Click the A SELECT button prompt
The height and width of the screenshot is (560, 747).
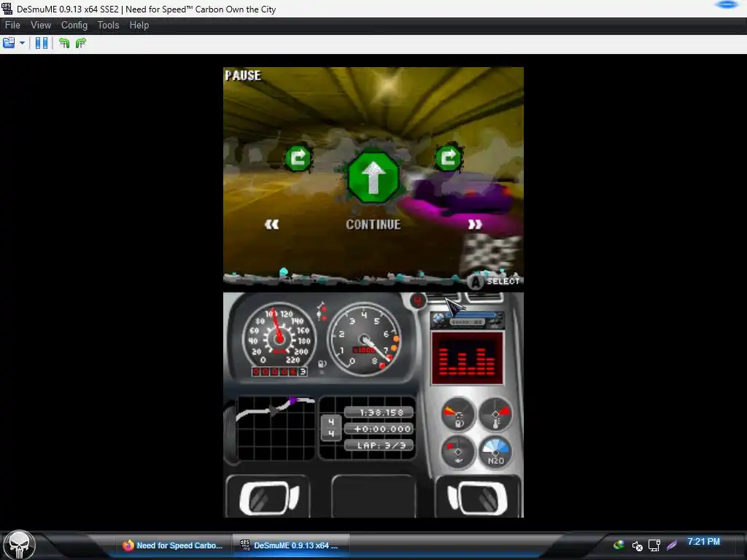[x=494, y=281]
